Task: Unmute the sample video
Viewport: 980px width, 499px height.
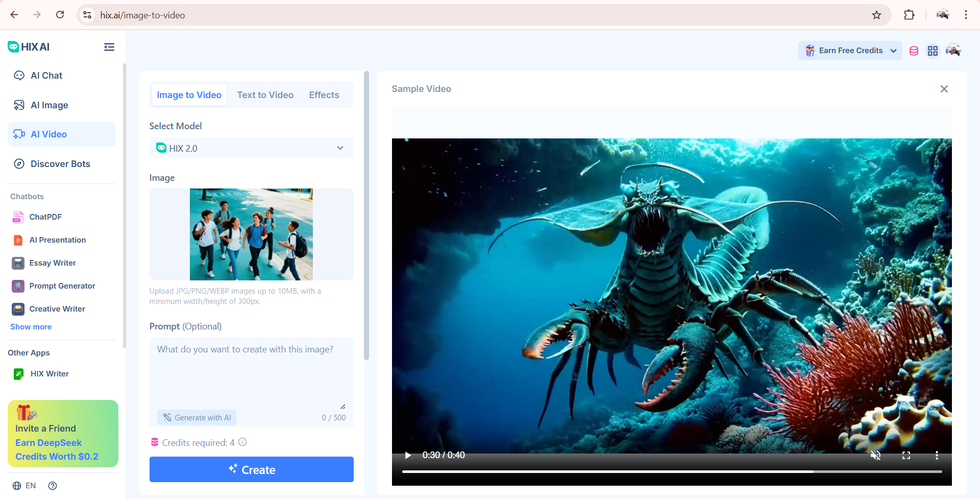Action: 876,455
